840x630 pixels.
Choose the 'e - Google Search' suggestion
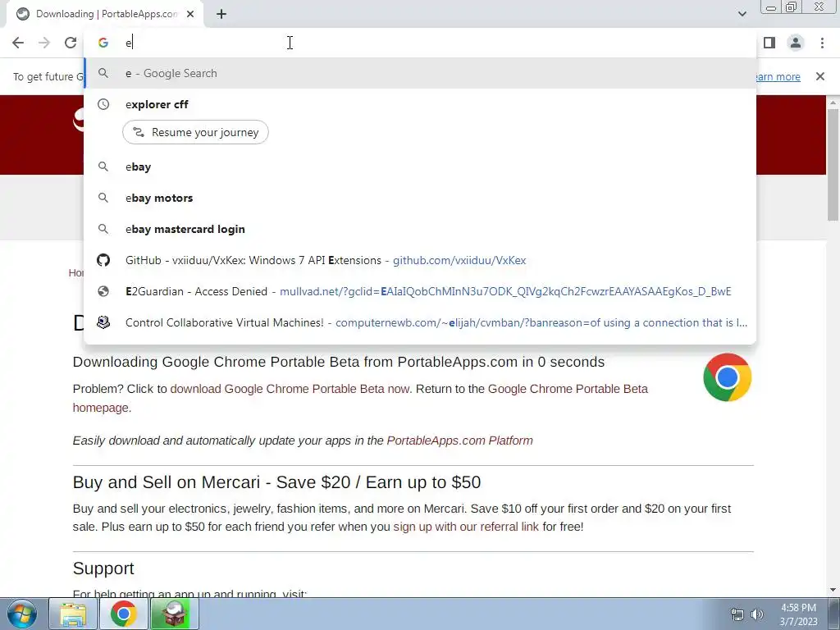[x=420, y=73]
